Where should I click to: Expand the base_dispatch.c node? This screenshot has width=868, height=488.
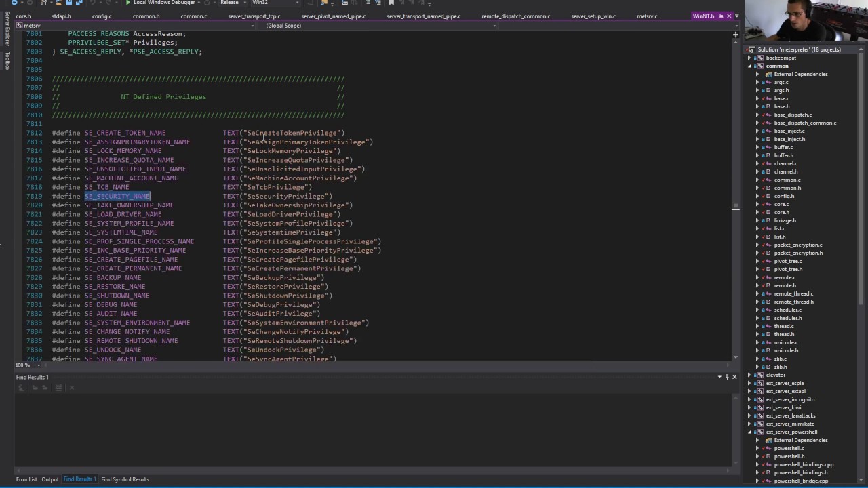click(757, 115)
